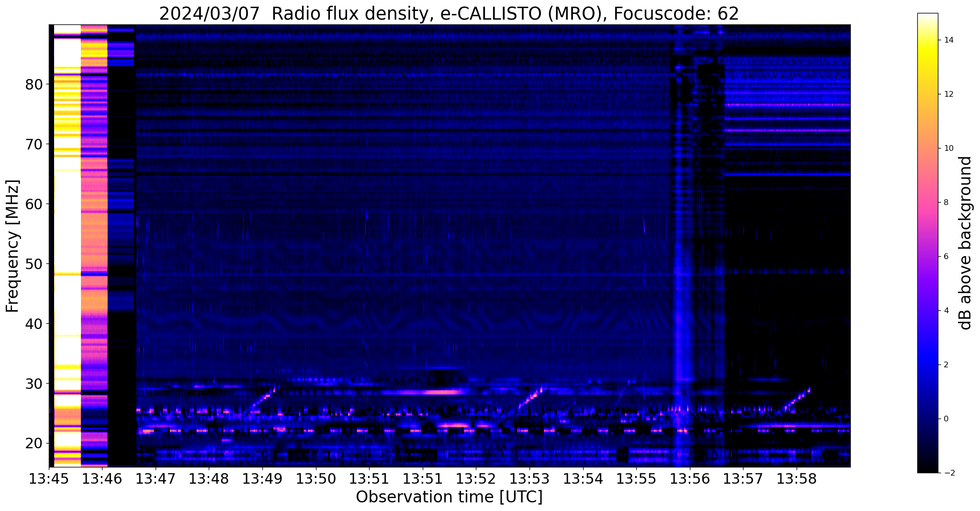
Task: Click the 13:49 time tick label
Action: click(x=262, y=479)
